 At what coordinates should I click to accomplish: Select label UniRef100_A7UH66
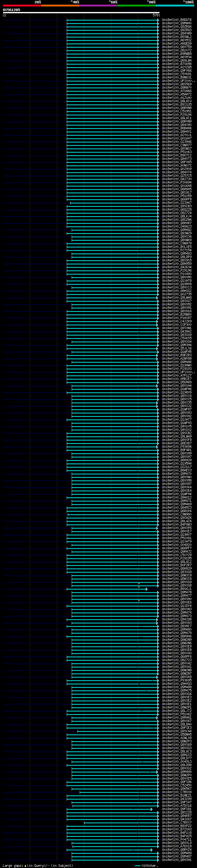pyautogui.click(x=176, y=91)
